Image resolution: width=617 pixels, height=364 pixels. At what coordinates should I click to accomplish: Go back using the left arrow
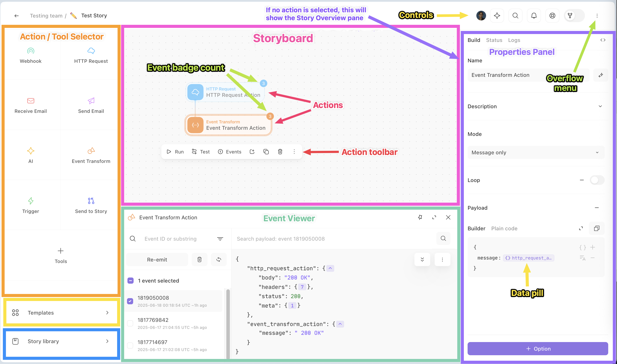coord(16,16)
